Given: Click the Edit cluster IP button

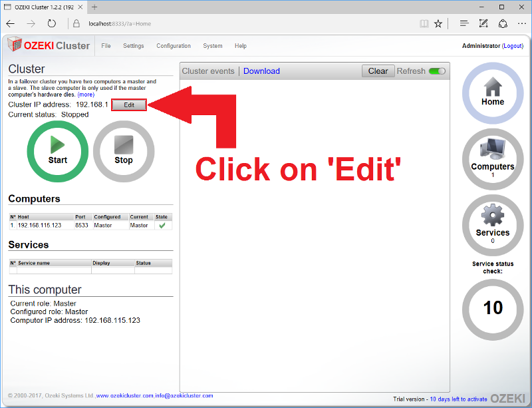Looking at the screenshot, I should point(129,105).
